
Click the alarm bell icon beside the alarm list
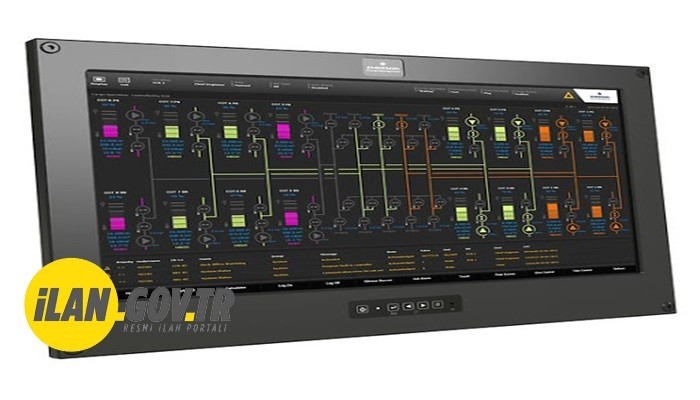[x=107, y=268]
